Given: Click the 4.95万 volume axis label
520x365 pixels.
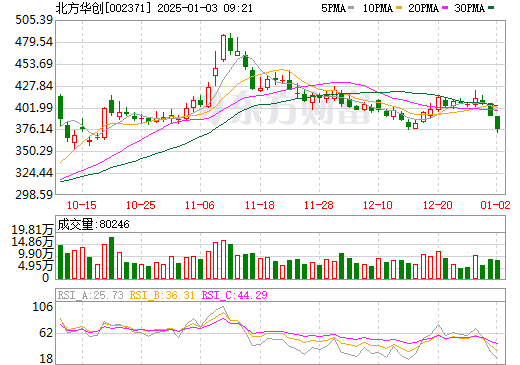Looking at the screenshot, I should [x=35, y=266].
